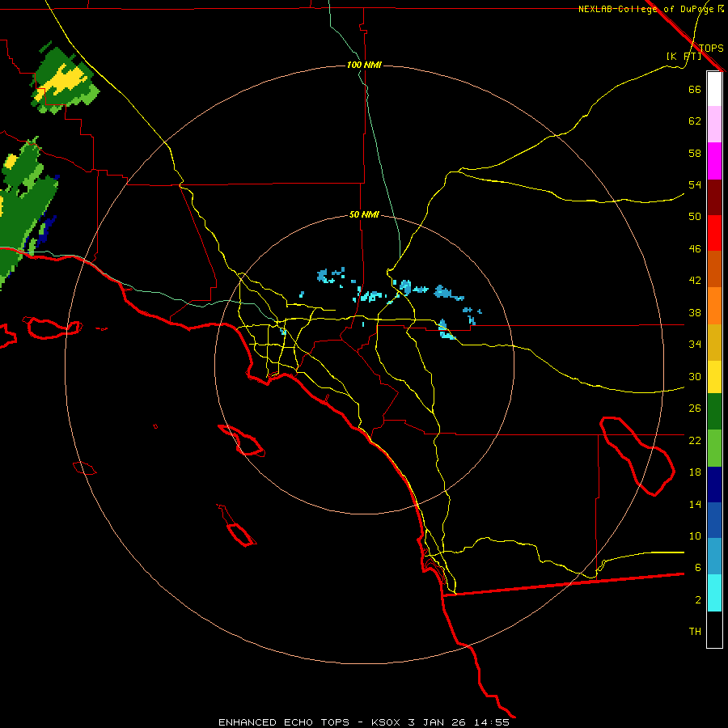This screenshot has height=728, width=728.
Task: Click the dark red (maroon) legend swatch
Action: click(714, 197)
